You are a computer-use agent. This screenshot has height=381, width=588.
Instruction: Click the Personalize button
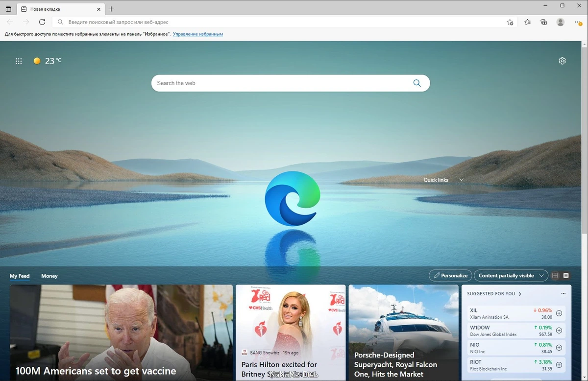coord(450,276)
